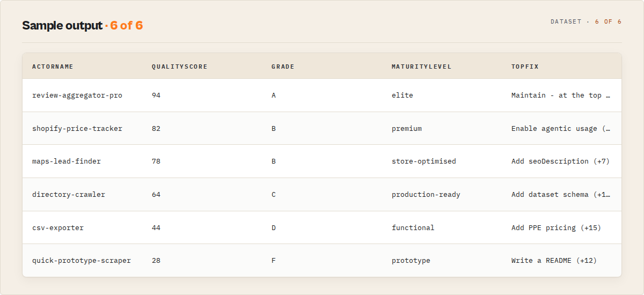Click grade B in shopify-price-tracker row

pos(274,129)
